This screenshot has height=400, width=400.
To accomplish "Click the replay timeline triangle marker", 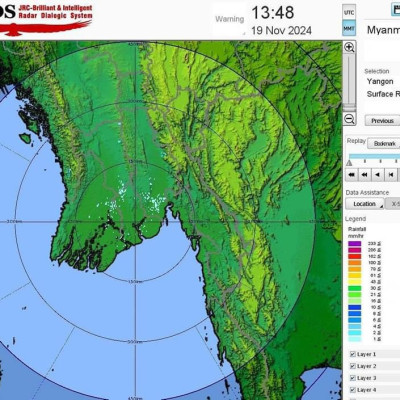I will pyautogui.click(x=349, y=163).
